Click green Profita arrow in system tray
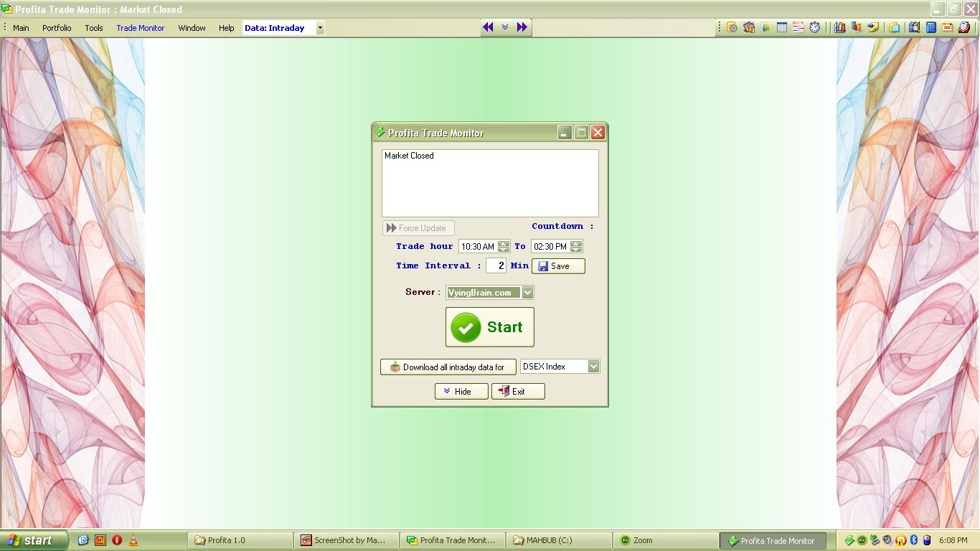Screen dimensions: 980x551 [x=849, y=540]
